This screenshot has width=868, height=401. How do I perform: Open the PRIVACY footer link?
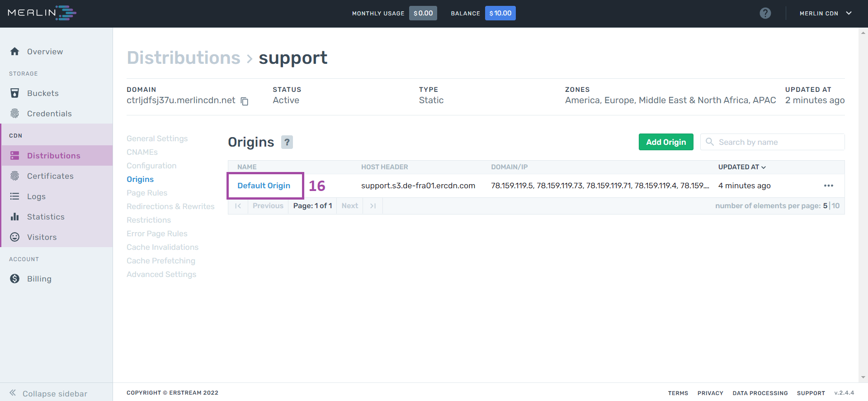point(710,393)
